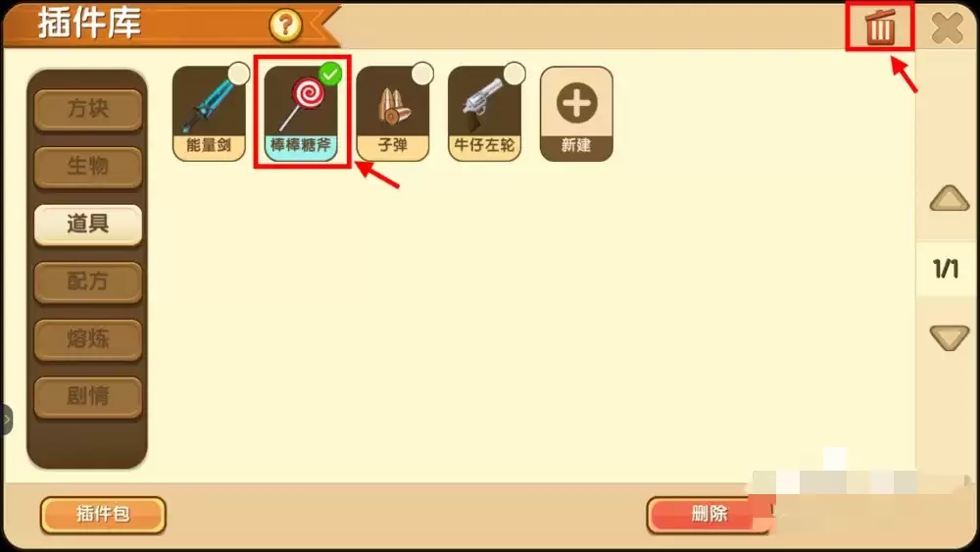Check the circle on 能量剑
Screen dimensions: 980x552
pos(239,74)
